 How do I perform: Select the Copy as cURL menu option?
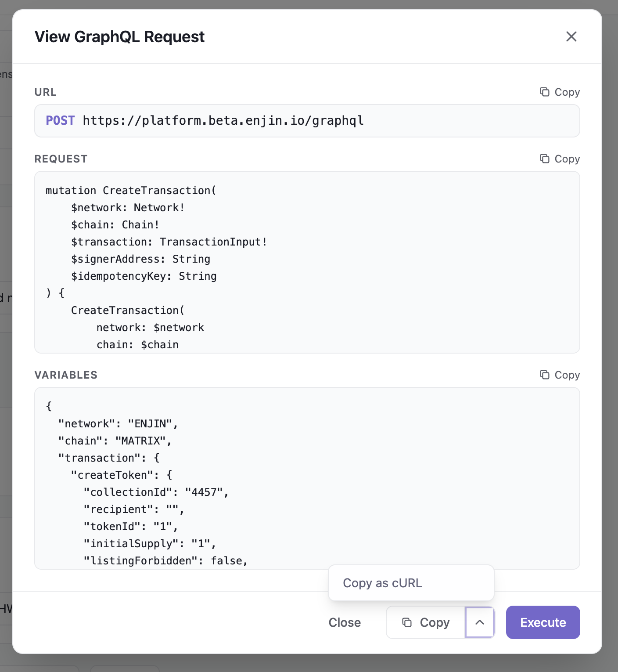click(411, 583)
